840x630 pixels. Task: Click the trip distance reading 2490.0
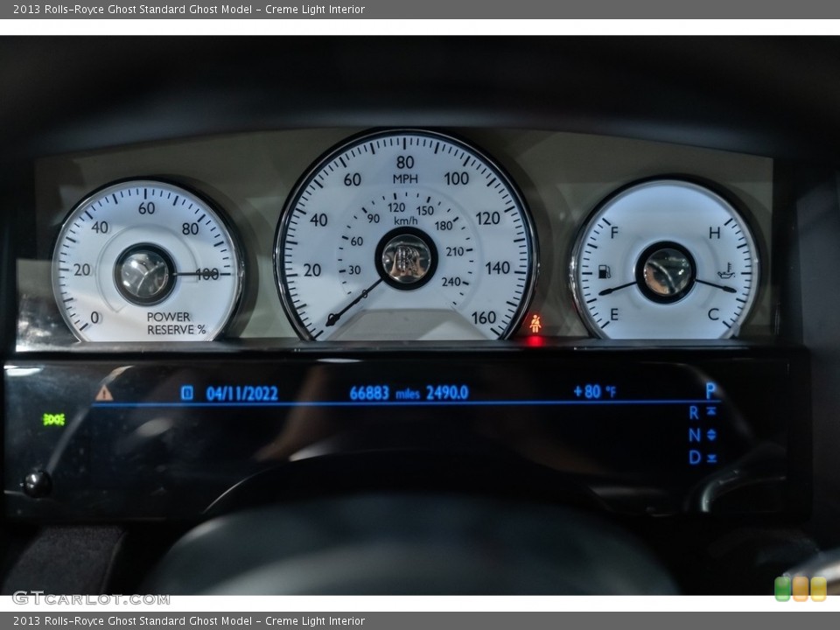447,393
